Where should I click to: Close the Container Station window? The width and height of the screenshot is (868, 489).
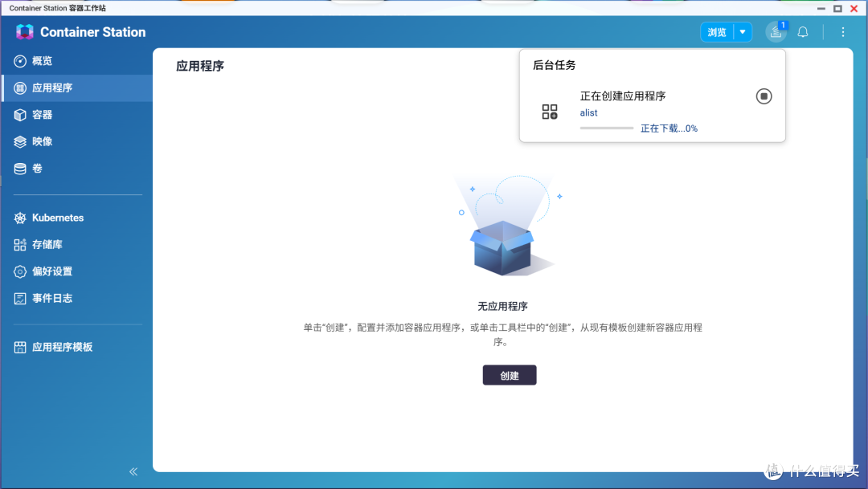(854, 8)
